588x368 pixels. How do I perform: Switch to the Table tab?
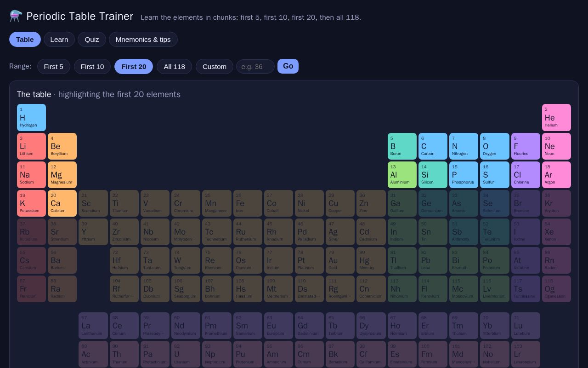[x=25, y=40]
